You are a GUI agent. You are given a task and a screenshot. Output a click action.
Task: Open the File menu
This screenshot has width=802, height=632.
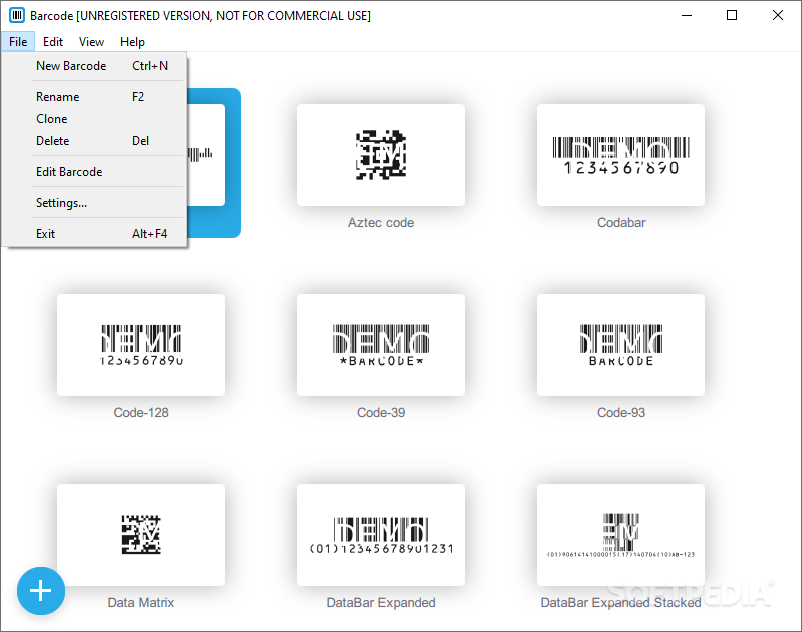click(x=18, y=41)
